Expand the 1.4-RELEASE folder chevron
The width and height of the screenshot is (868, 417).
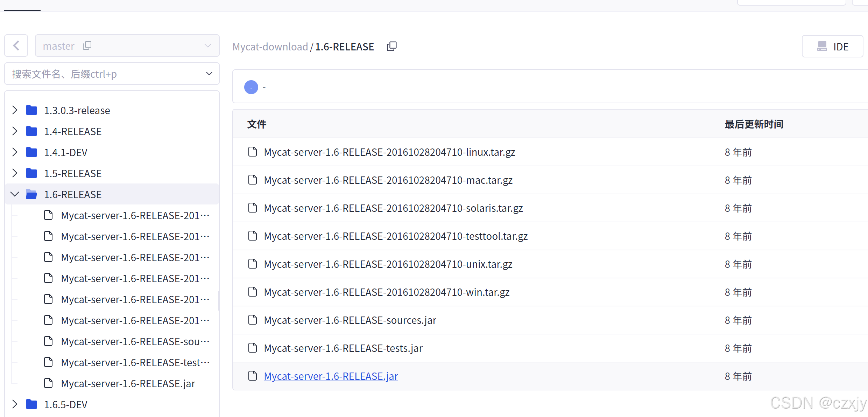click(15, 131)
